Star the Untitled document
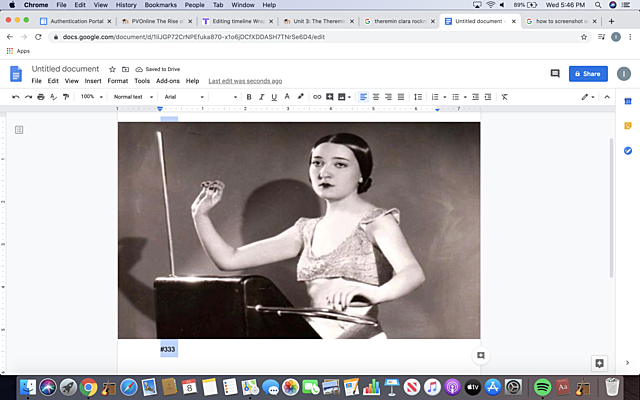The width and height of the screenshot is (640, 400). coord(112,69)
